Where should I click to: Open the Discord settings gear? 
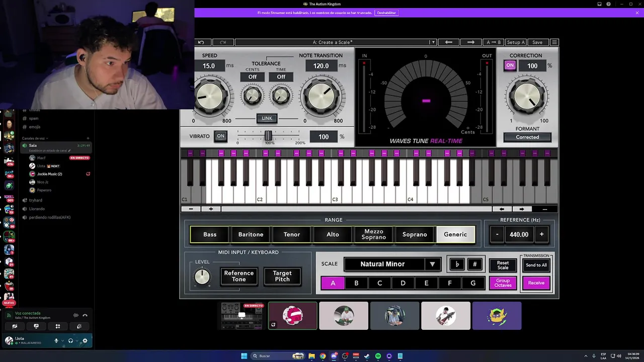tap(85, 340)
